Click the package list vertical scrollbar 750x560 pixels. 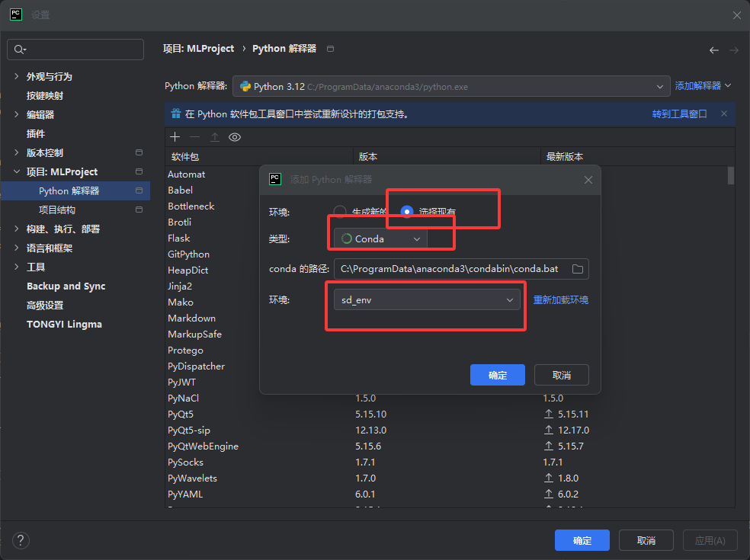pos(730,175)
